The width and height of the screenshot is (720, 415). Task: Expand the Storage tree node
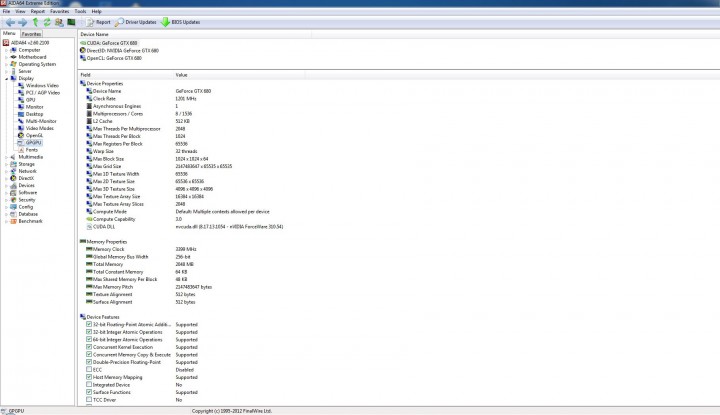6,164
